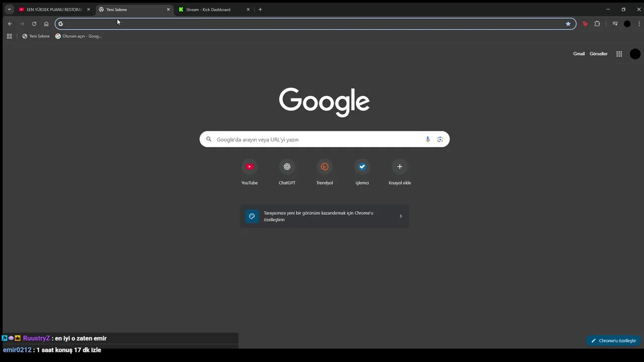The image size is (644, 362).
Task: Open the Görseller link
Action: pos(599,54)
